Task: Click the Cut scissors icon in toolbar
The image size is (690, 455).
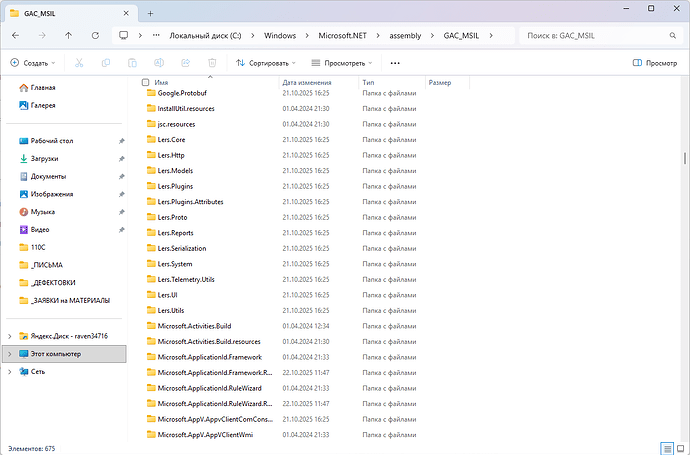Action: 79,62
